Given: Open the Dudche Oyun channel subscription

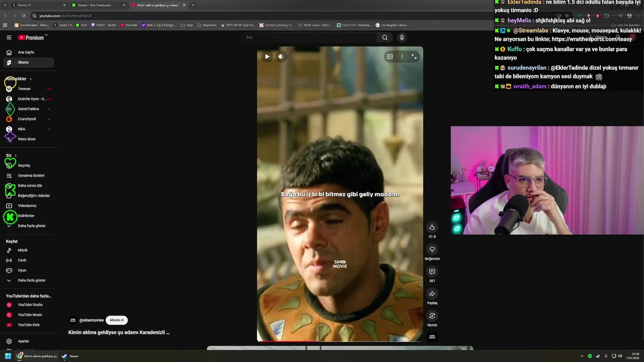Looking at the screenshot, I should [28, 99].
